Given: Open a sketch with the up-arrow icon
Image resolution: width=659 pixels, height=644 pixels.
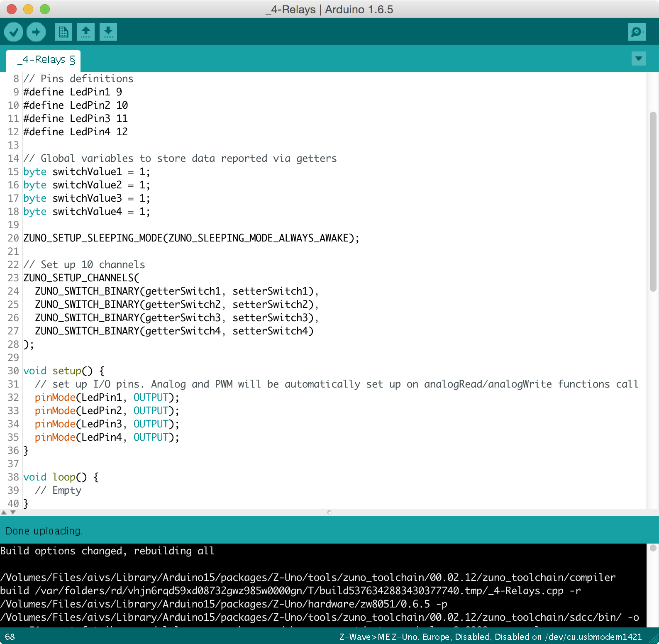Looking at the screenshot, I should click(x=86, y=32).
